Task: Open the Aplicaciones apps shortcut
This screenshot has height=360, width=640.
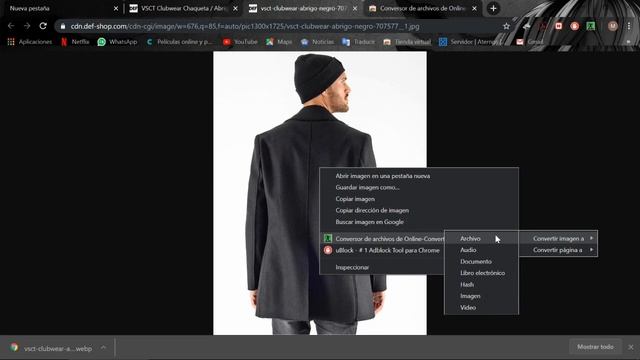Action: (x=30, y=42)
